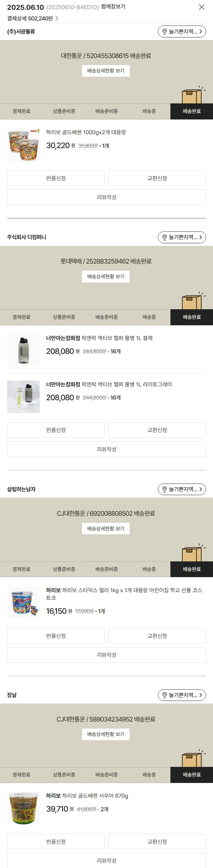The height and width of the screenshot is (868, 213).
Task: View delivery tracking details for 롯데택배 shipment
Action: pyautogui.click(x=106, y=277)
